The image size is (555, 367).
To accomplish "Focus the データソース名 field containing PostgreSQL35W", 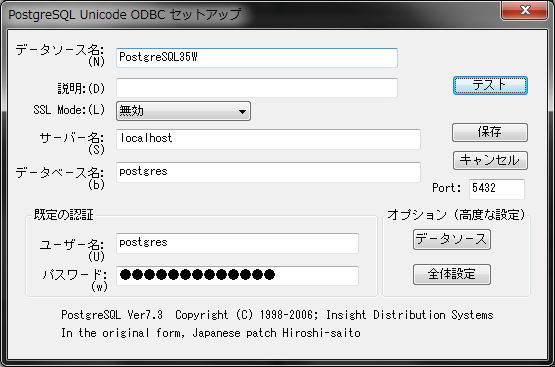I will (x=257, y=58).
